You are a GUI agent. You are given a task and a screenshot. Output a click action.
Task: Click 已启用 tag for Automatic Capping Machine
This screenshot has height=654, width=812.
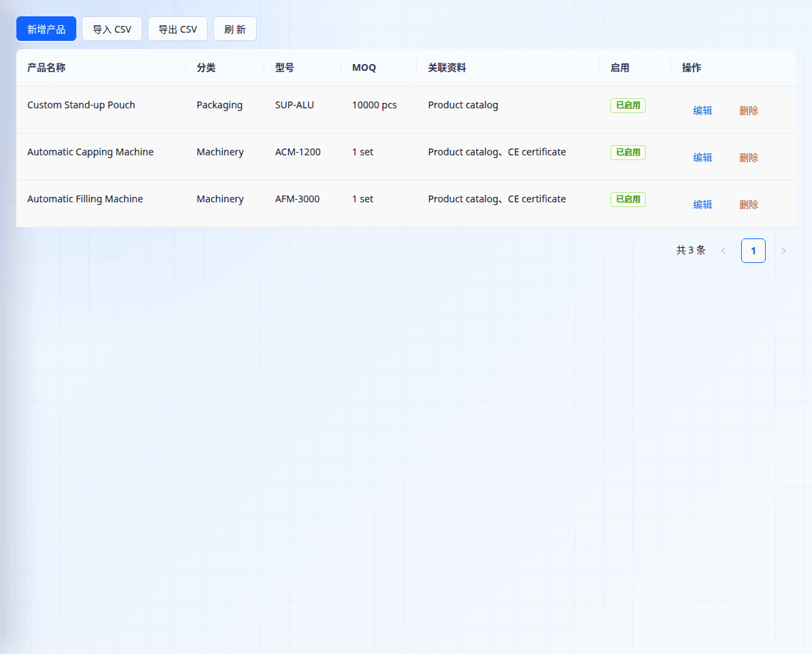click(627, 152)
